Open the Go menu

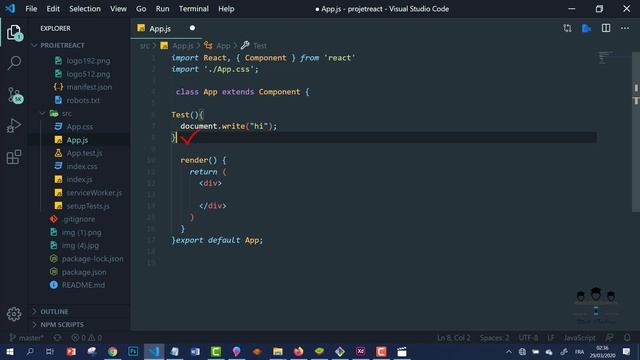click(x=141, y=9)
